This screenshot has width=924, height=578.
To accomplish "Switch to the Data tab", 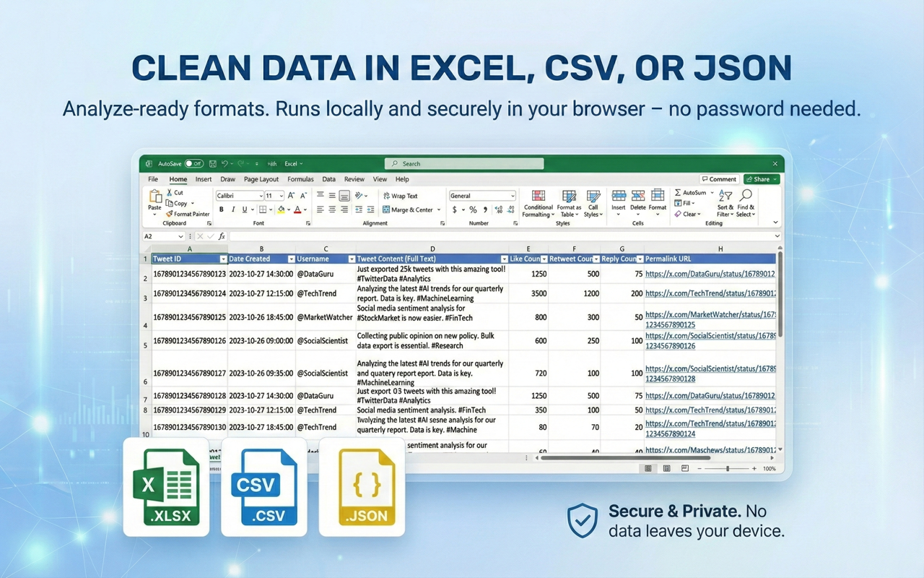I will pos(328,179).
